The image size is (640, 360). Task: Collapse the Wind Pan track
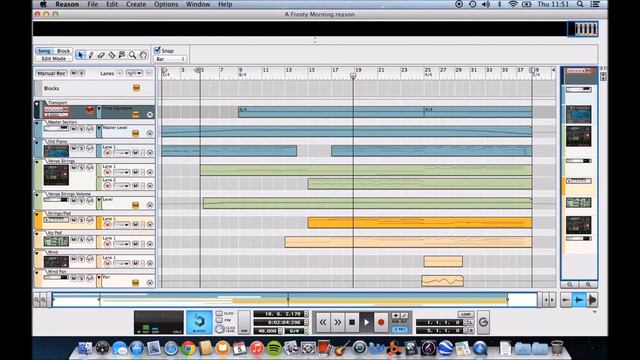click(36, 272)
